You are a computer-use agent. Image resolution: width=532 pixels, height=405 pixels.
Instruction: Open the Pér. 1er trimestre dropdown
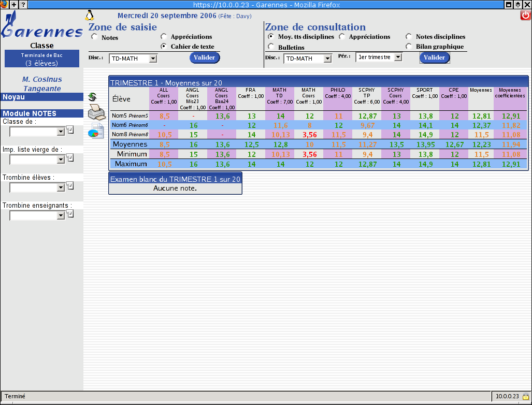pyautogui.click(x=379, y=57)
